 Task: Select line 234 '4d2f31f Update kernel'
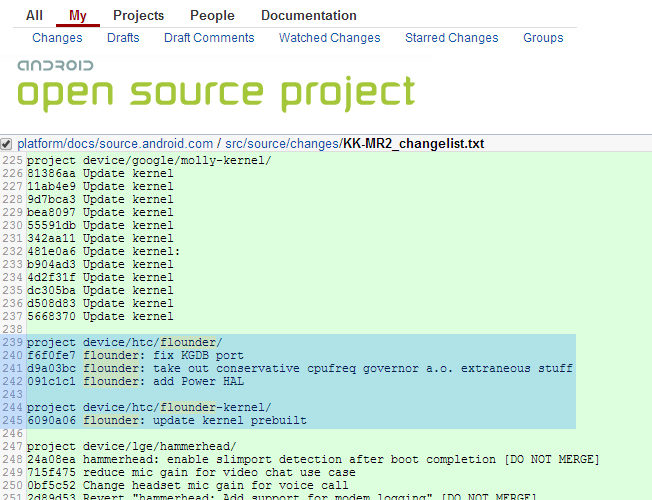(x=100, y=277)
